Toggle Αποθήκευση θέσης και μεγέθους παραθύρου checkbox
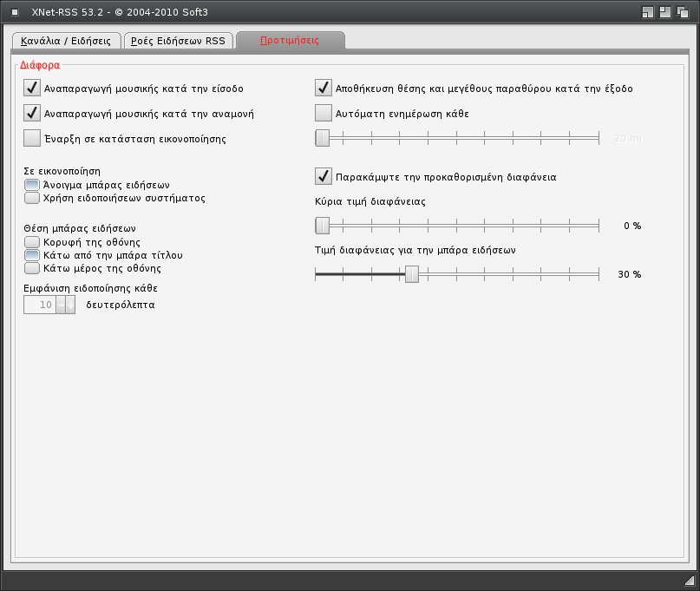 coord(323,88)
